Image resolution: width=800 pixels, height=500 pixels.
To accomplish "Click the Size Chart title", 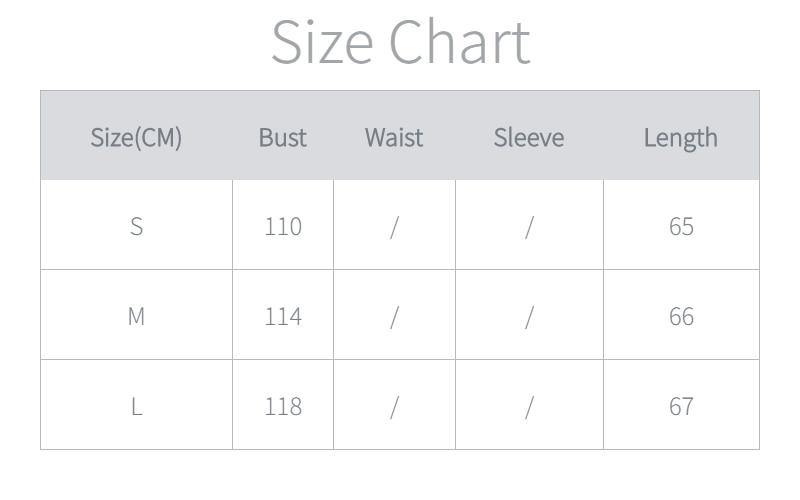I will (400, 42).
